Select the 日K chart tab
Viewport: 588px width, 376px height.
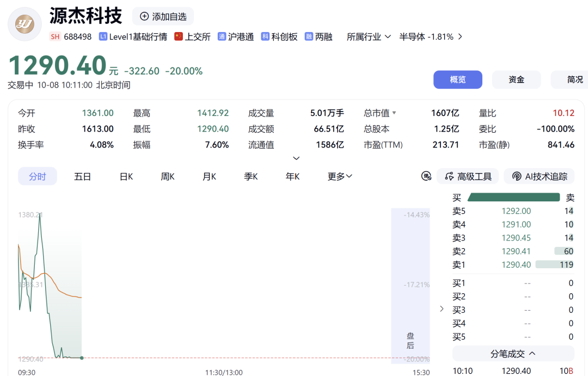(x=126, y=176)
